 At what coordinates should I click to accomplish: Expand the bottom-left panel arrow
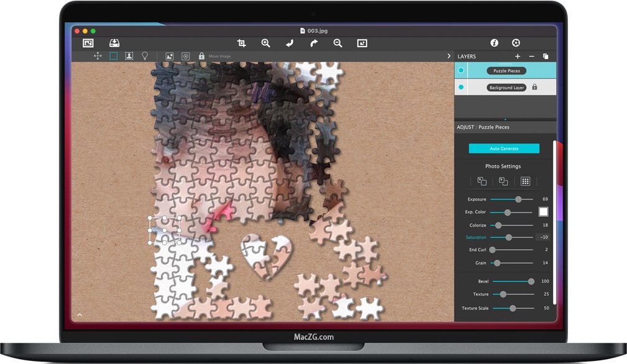point(80,315)
